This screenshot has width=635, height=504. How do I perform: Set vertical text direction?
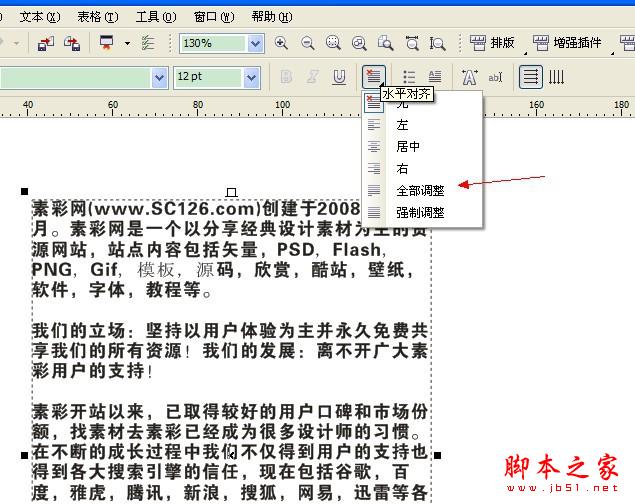[x=556, y=77]
